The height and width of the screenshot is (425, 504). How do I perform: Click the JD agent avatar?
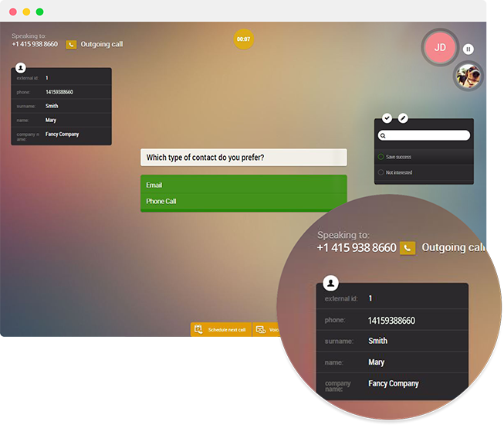(440, 47)
